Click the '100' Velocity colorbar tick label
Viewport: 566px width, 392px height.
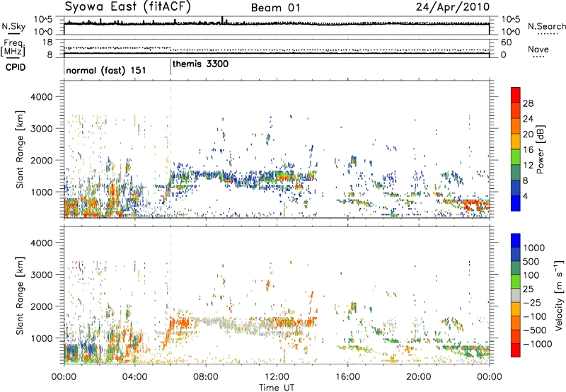(531, 275)
